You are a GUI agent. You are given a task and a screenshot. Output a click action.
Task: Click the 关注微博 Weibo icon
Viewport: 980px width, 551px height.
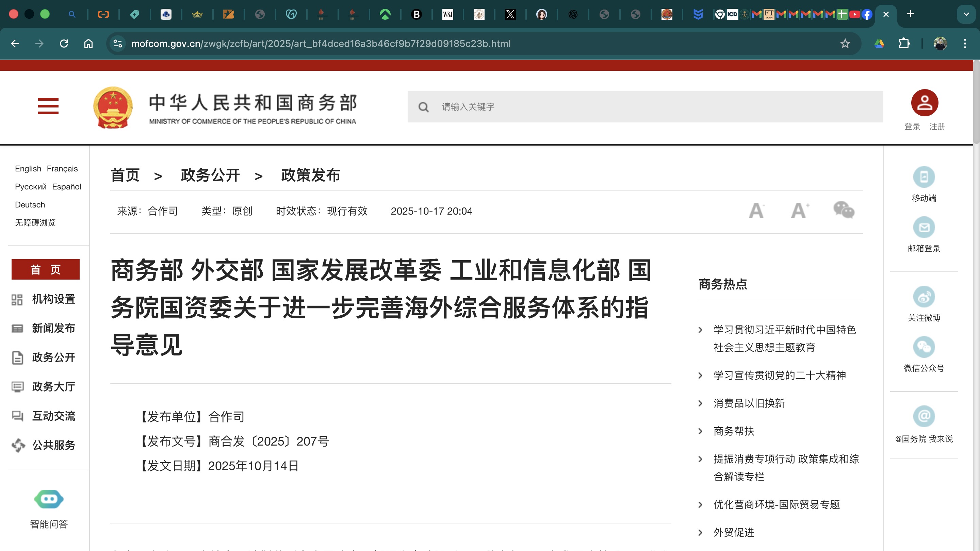coord(924,297)
